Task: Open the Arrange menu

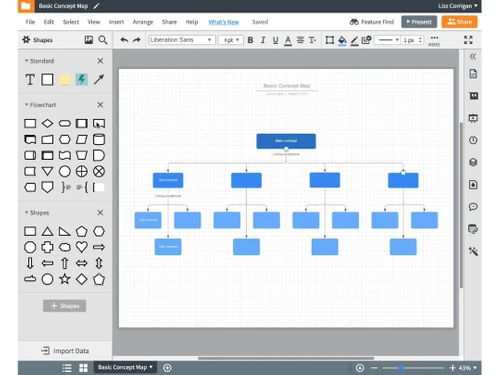Action: [143, 22]
